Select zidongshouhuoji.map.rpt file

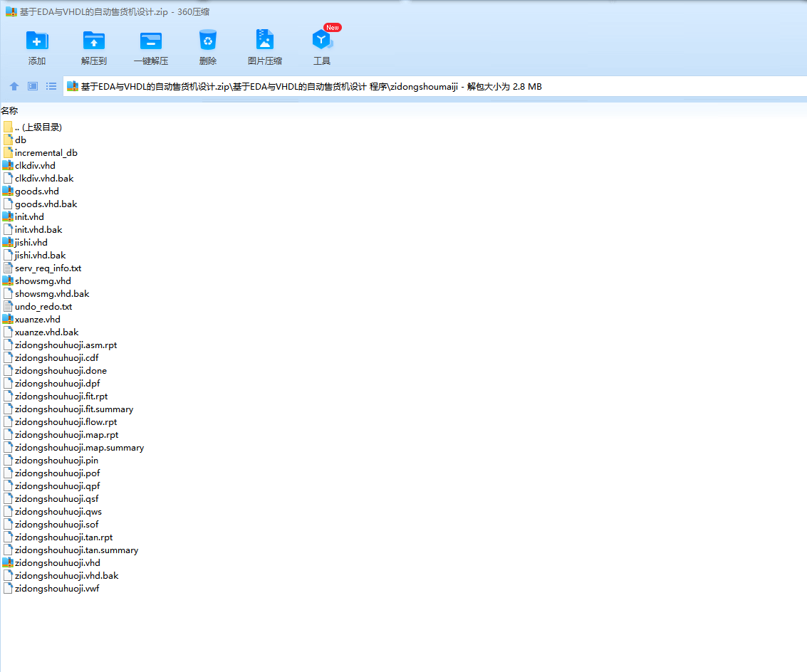click(61, 435)
